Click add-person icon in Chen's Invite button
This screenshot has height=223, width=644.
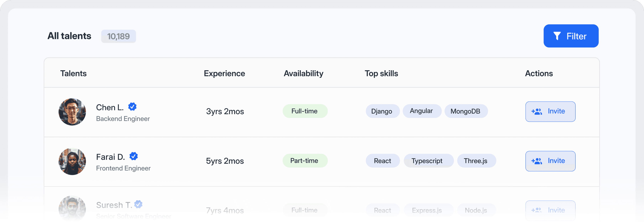[x=537, y=111]
